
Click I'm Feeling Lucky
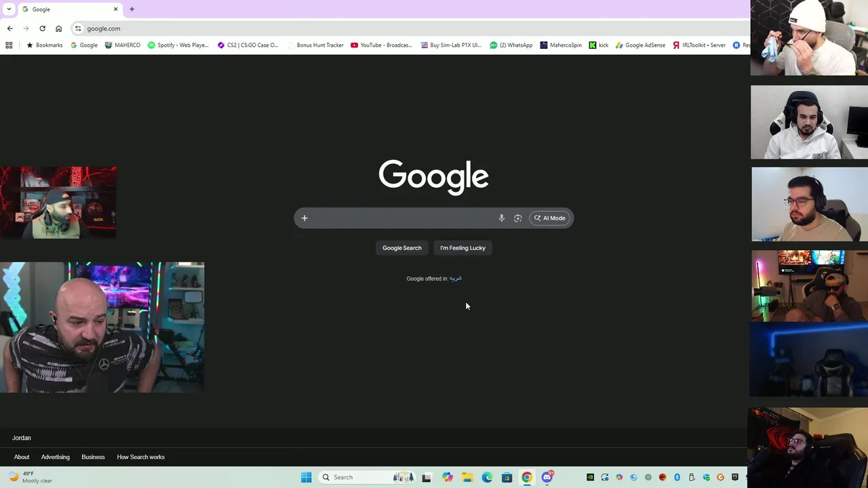coord(462,248)
